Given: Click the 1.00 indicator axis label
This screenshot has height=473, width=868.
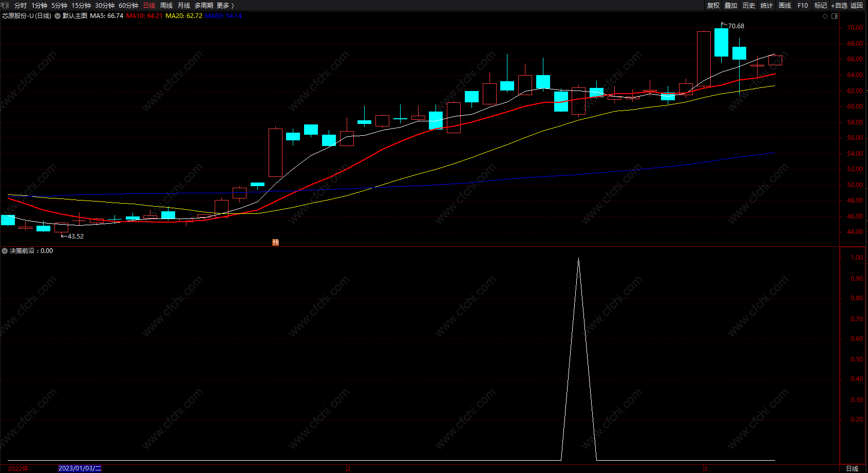Looking at the screenshot, I should [x=857, y=258].
